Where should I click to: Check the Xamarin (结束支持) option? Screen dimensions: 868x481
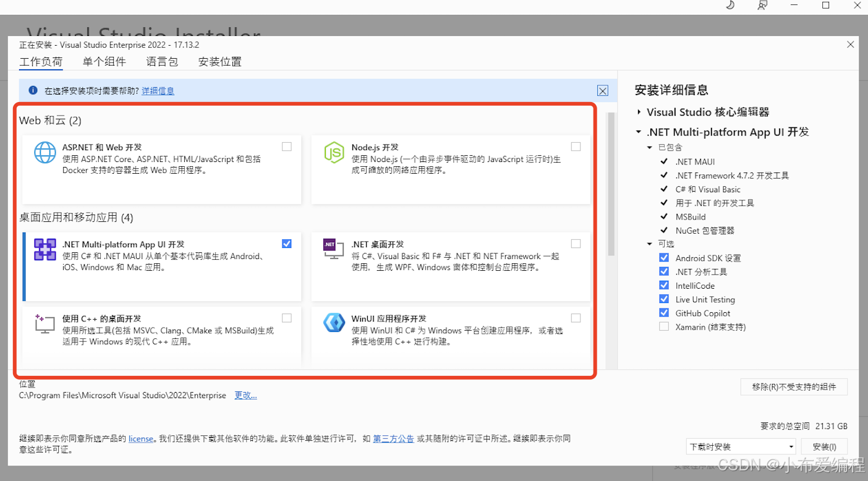pos(664,326)
